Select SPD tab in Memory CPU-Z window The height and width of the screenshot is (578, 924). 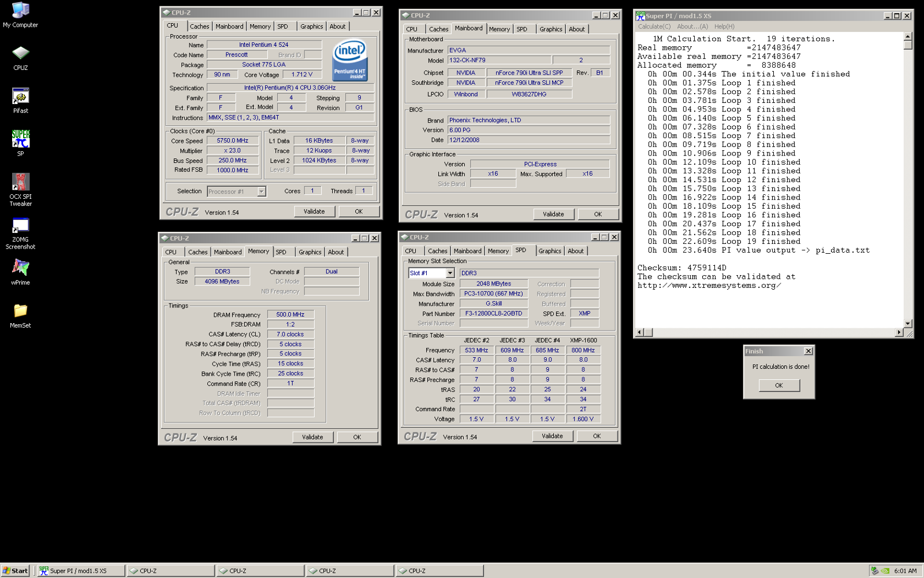[x=281, y=252]
